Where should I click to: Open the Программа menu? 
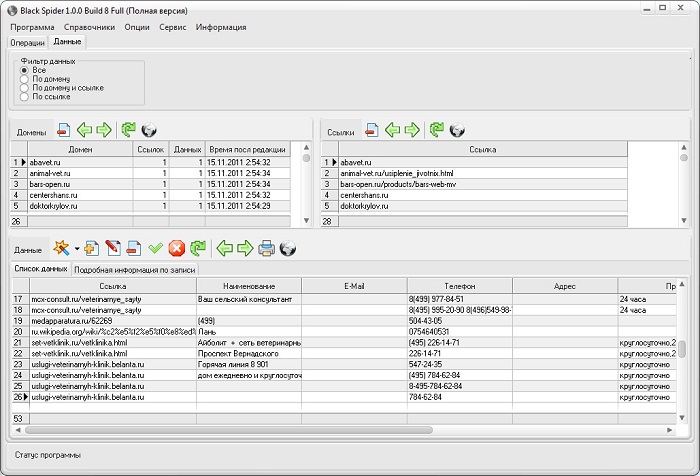tap(32, 27)
